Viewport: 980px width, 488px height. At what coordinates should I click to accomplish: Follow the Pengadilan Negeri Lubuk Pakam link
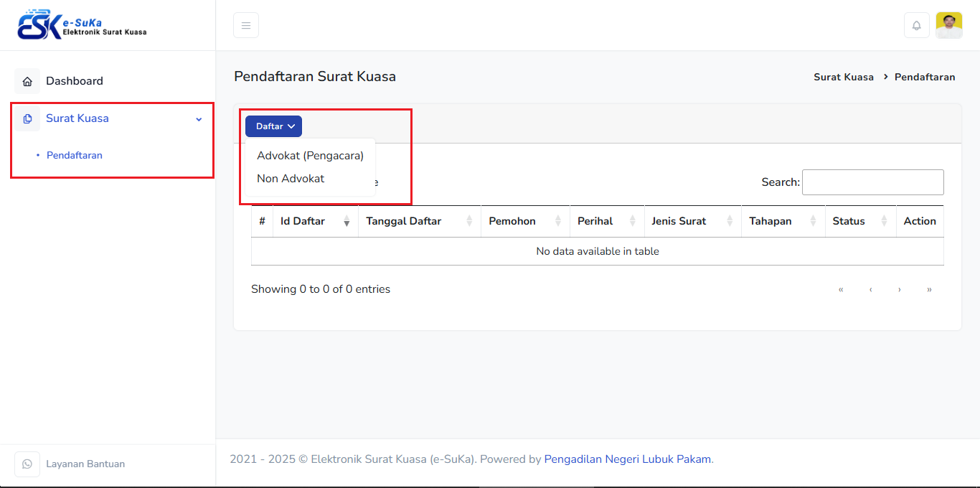coord(627,459)
